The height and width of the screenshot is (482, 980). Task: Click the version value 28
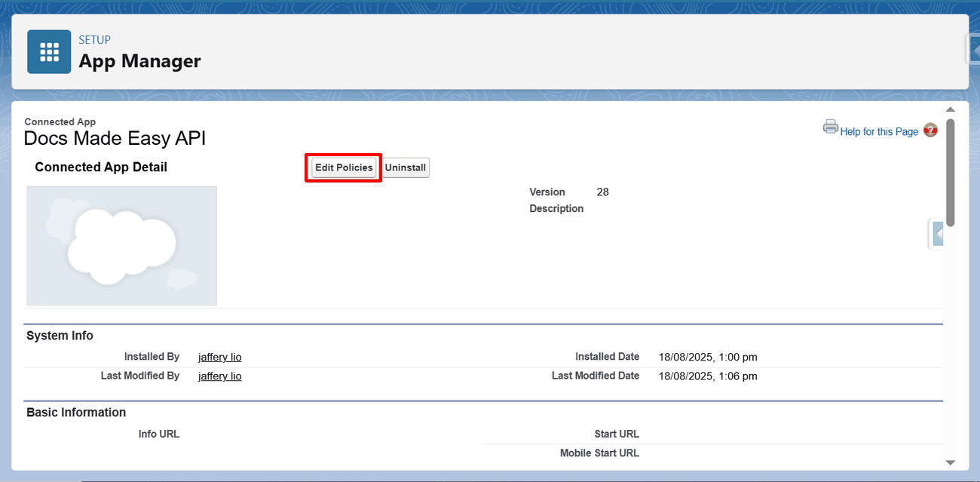602,192
